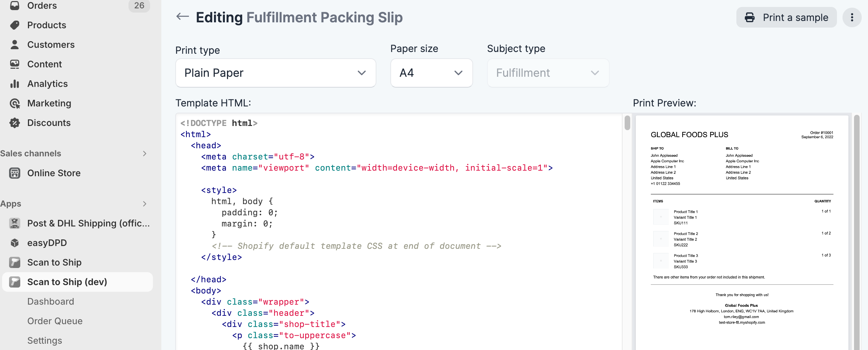Viewport: 868px width, 350px height.
Task: Click the Customers person icon
Action: point(15,45)
